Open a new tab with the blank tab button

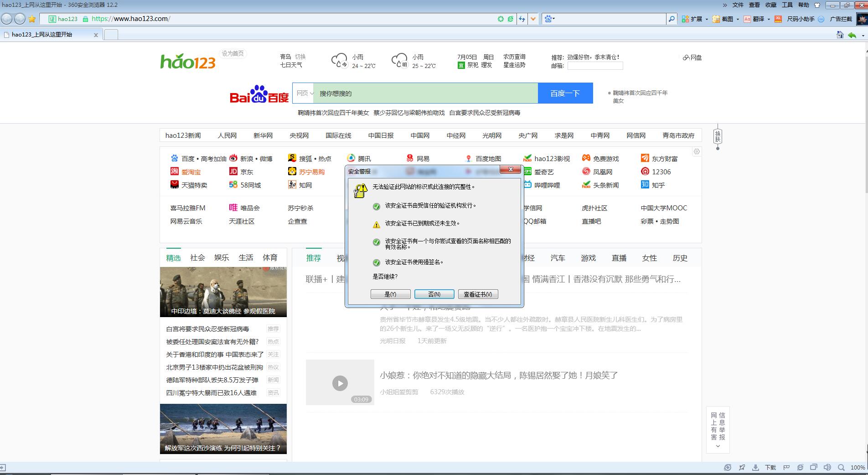(111, 35)
